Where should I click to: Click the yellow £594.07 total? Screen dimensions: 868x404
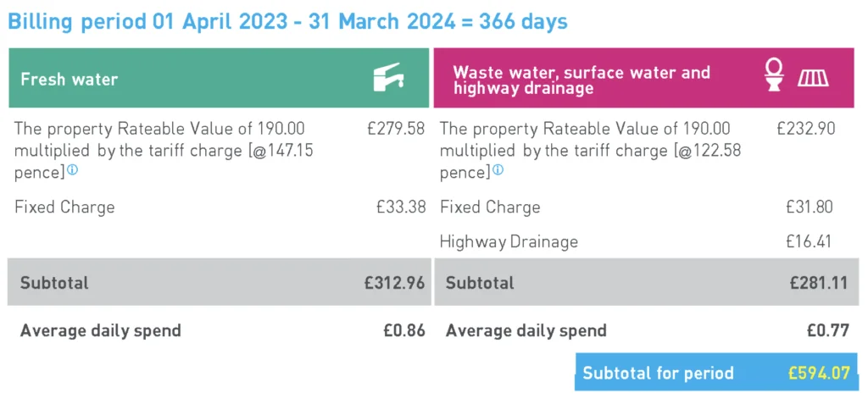tap(819, 373)
